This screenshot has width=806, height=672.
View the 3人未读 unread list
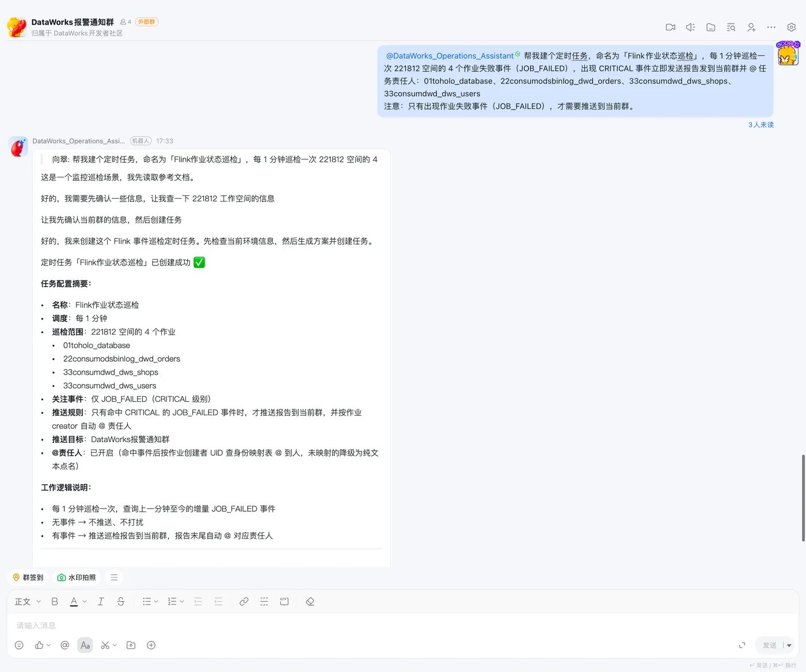(761, 125)
